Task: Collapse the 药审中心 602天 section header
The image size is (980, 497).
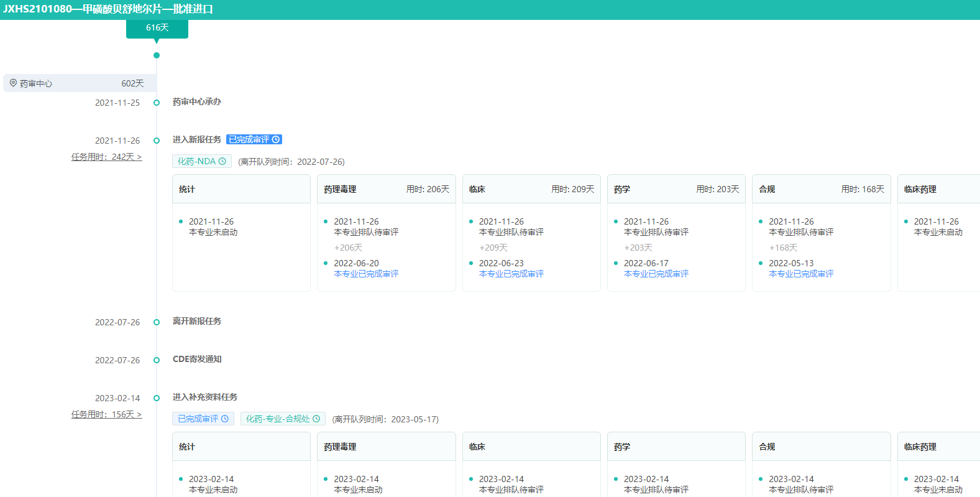Action: (80, 83)
